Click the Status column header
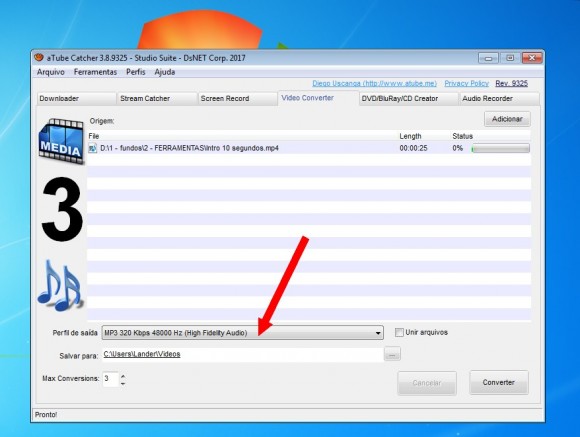The height and width of the screenshot is (437, 580). [x=462, y=136]
